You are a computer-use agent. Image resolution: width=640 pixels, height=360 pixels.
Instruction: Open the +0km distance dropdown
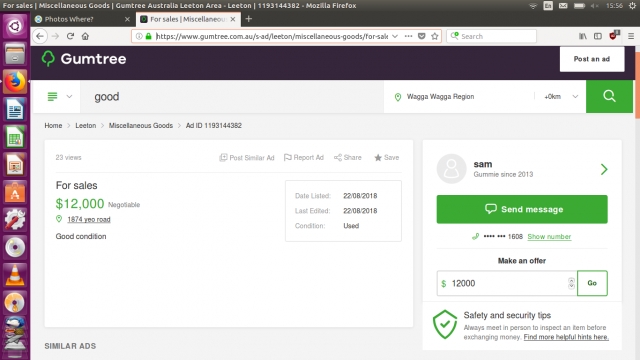[x=561, y=97]
